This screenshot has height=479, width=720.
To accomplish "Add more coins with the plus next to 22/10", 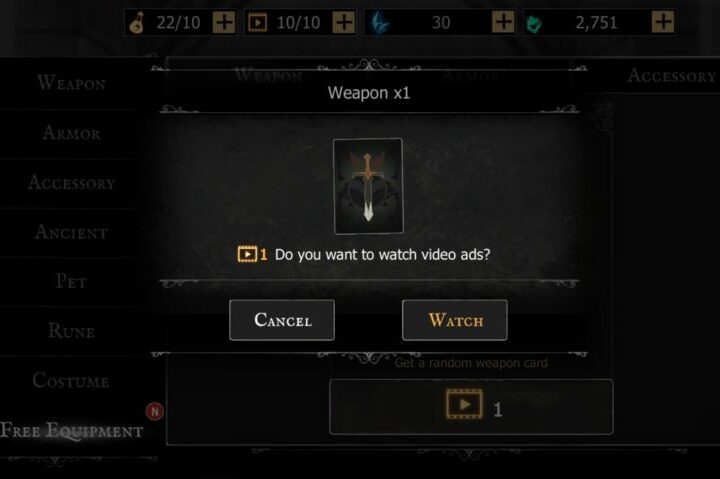I will pos(224,22).
